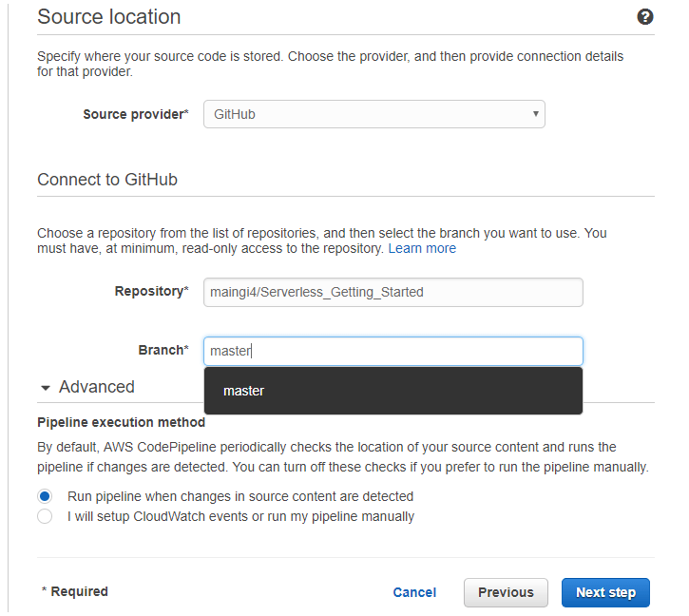Click the Cancel link

pyautogui.click(x=414, y=592)
